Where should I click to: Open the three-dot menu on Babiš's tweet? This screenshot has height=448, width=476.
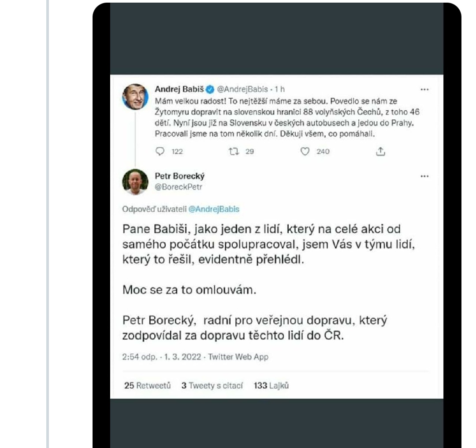[424, 89]
